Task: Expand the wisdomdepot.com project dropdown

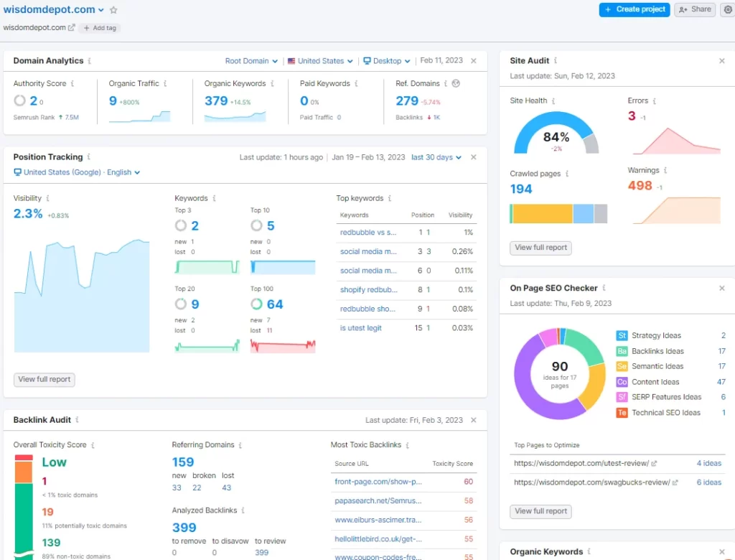Action: coord(100,10)
